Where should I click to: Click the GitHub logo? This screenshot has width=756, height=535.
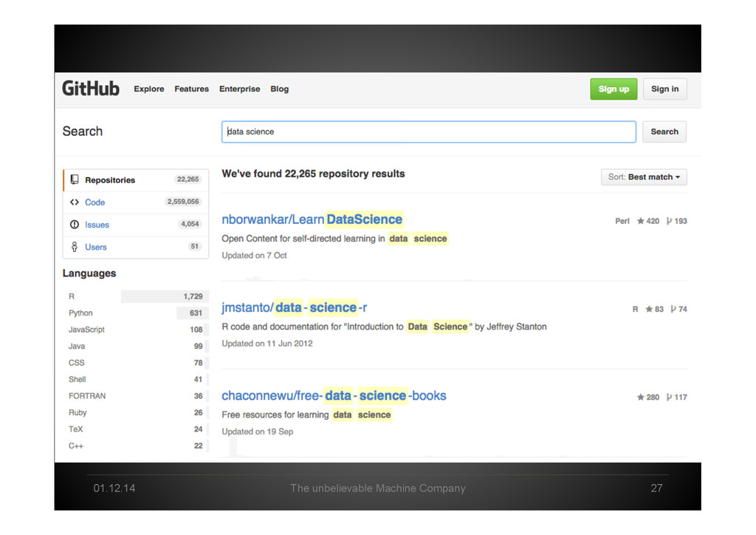pyautogui.click(x=91, y=89)
